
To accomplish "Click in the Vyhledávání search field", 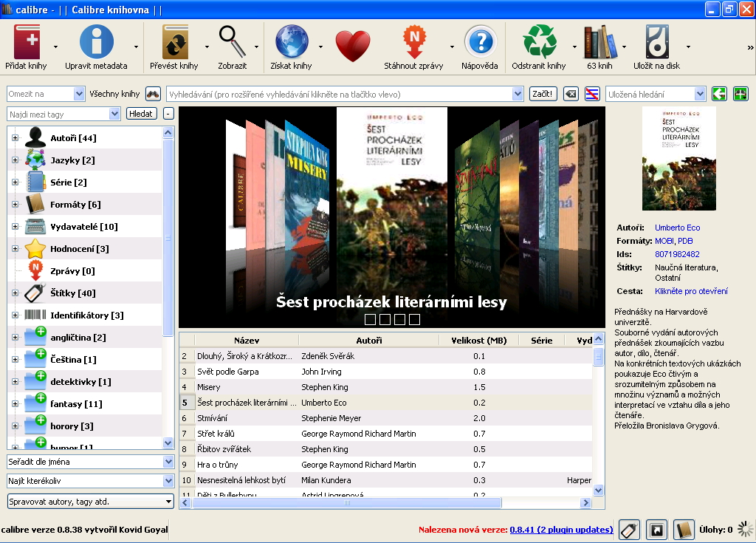I will click(340, 94).
